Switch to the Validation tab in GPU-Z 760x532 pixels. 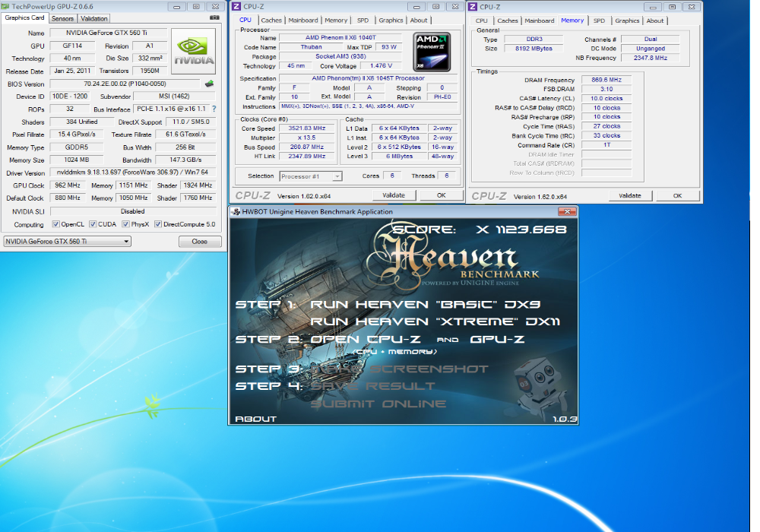point(94,18)
